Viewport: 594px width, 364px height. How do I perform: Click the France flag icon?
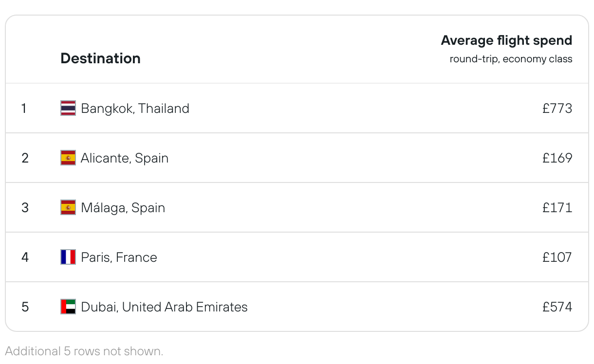point(68,257)
